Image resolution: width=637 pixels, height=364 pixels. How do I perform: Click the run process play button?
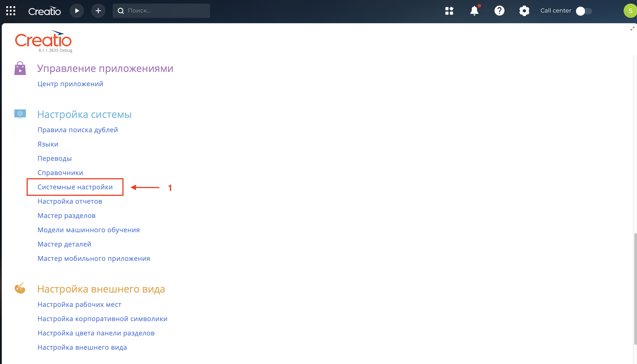tap(77, 11)
